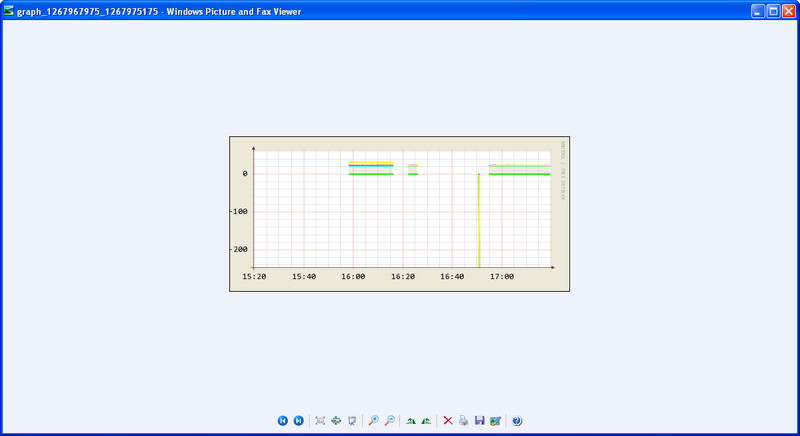Start the slide show
This screenshot has width=800, height=436.
352,421
